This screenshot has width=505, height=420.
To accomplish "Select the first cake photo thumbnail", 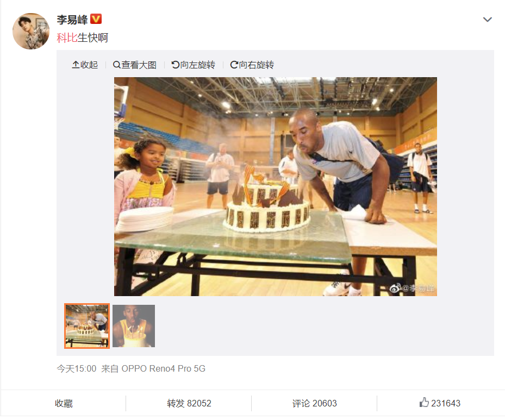I will point(87,325).
